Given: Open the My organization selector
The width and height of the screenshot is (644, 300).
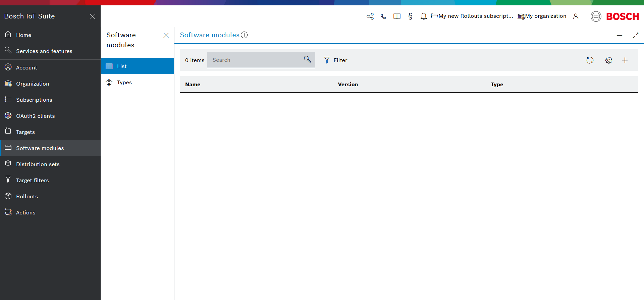Looking at the screenshot, I should pos(542,16).
